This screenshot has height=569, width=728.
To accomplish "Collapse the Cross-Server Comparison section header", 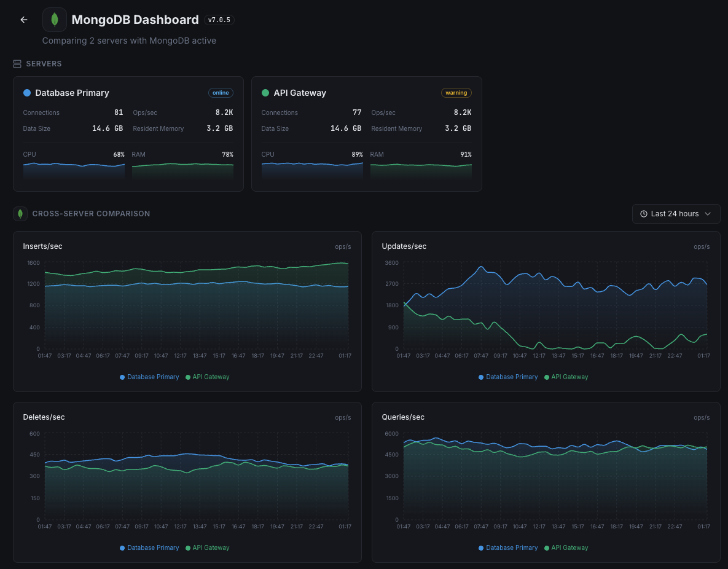I will coord(92,213).
